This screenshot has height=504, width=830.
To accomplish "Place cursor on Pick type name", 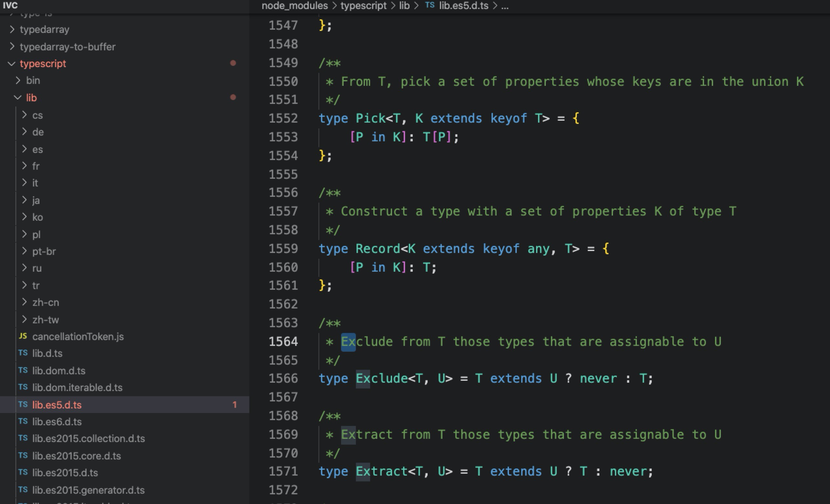I will tap(370, 118).
